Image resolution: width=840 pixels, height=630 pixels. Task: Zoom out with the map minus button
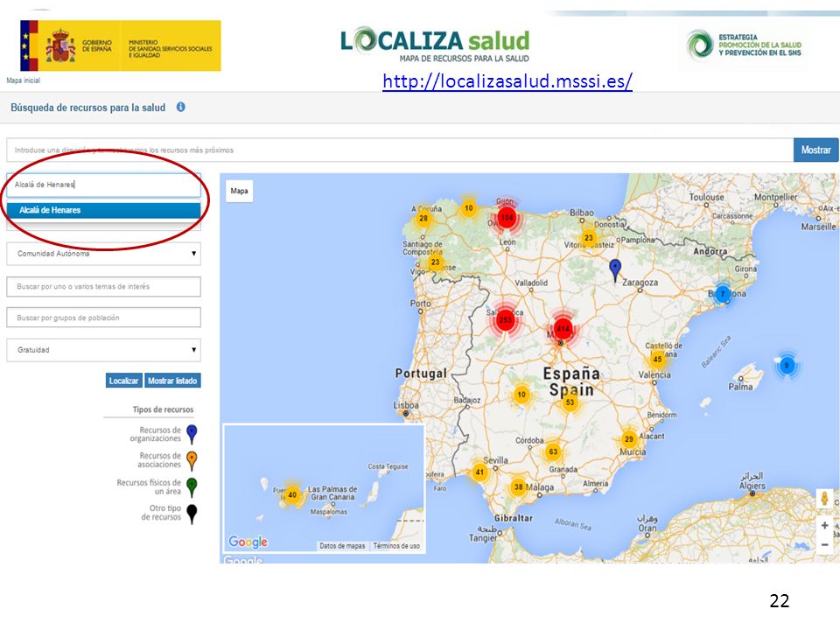point(824,545)
